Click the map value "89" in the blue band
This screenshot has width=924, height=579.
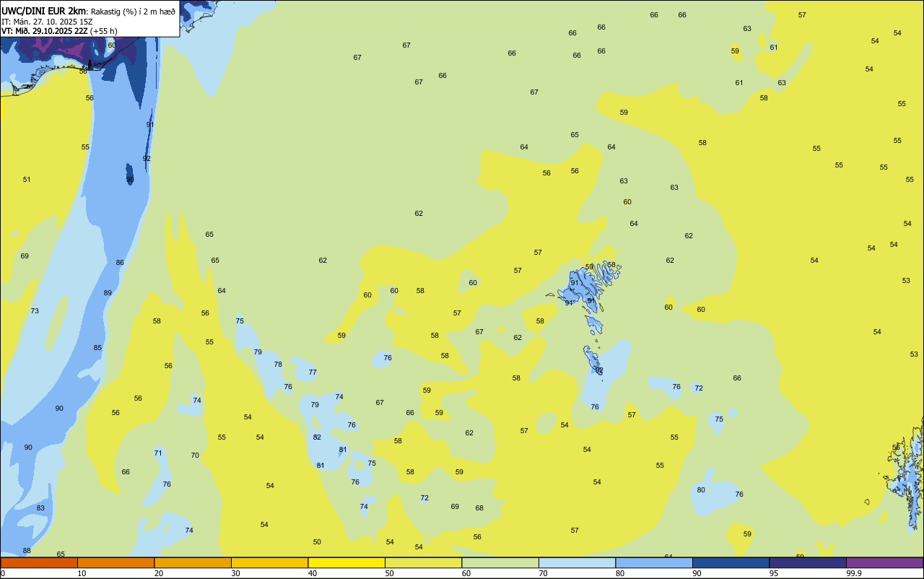[x=108, y=293]
